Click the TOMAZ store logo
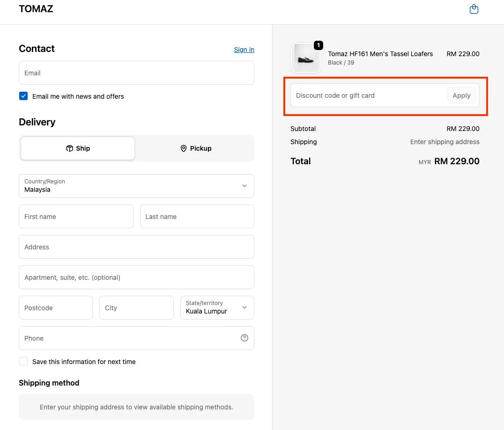Viewport: 504px width, 430px height. click(x=36, y=9)
